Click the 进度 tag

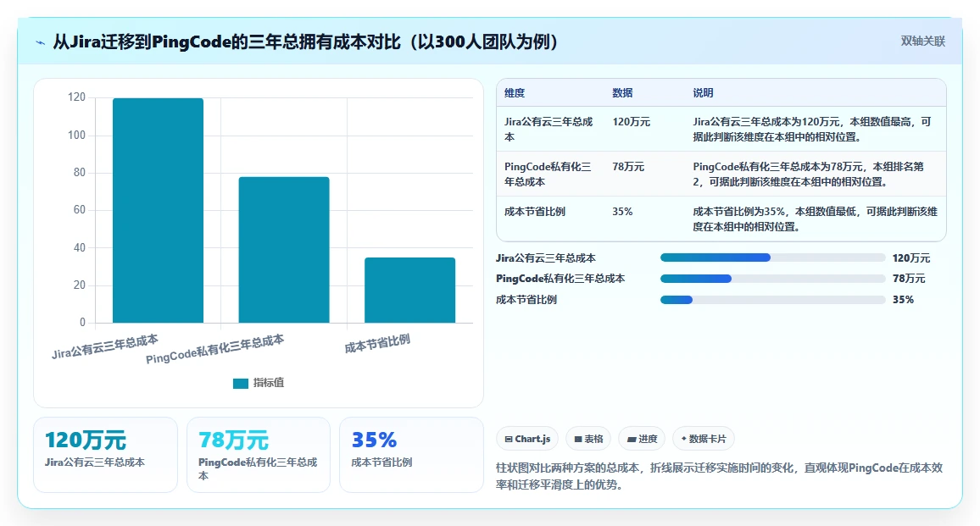(642, 439)
